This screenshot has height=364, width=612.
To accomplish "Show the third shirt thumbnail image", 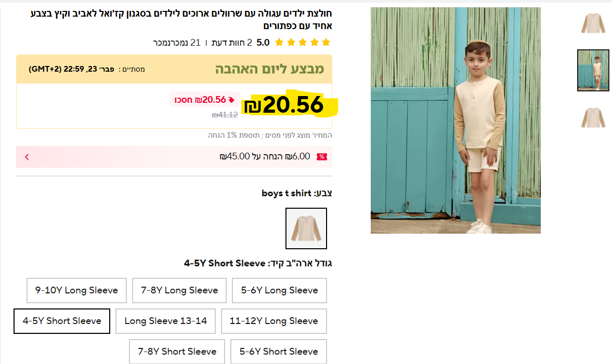I will [x=593, y=118].
